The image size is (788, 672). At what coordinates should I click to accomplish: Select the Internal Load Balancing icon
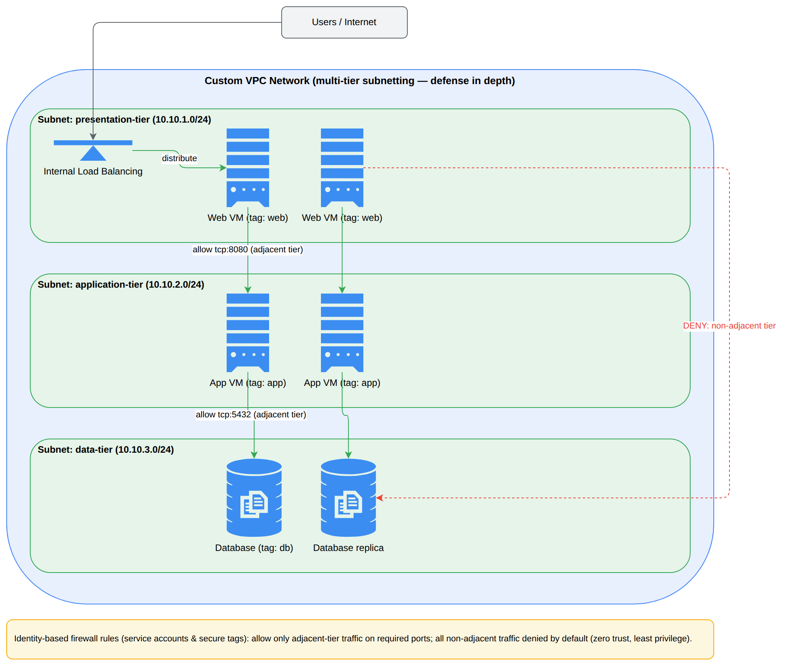pos(93,151)
